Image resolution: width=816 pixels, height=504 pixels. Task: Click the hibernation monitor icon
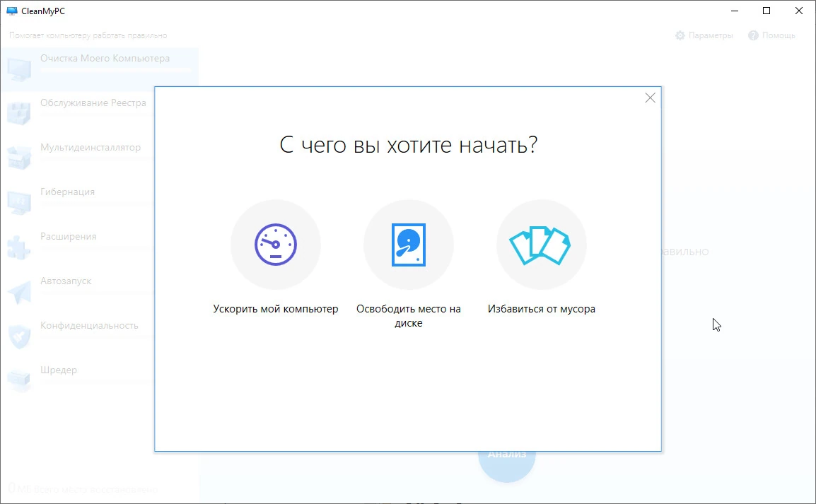[x=19, y=203]
